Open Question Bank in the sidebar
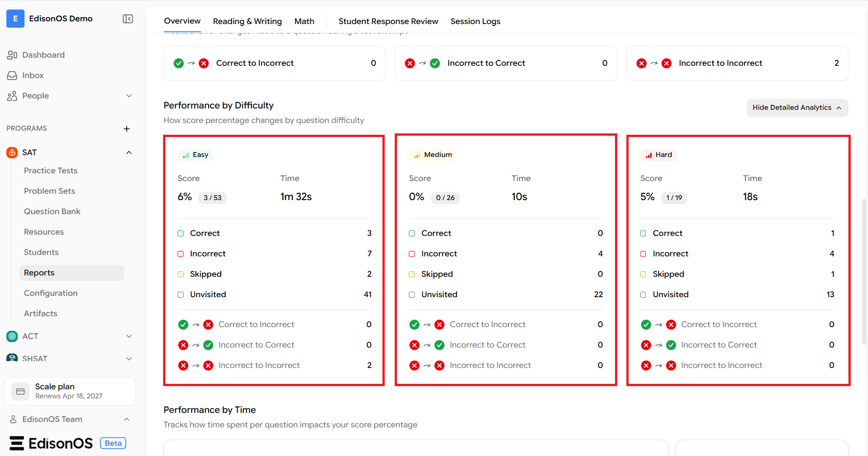Screen dimensions: 868x456 coord(52,211)
